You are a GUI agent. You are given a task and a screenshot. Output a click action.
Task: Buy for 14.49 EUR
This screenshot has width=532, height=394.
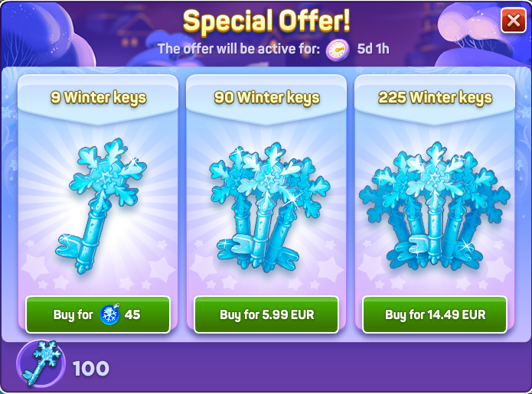[x=435, y=314]
